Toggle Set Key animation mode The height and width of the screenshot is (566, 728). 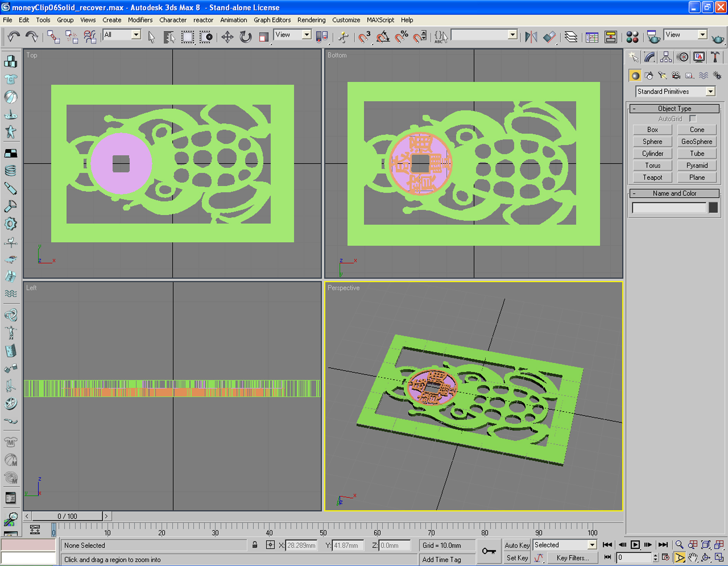[x=517, y=558]
